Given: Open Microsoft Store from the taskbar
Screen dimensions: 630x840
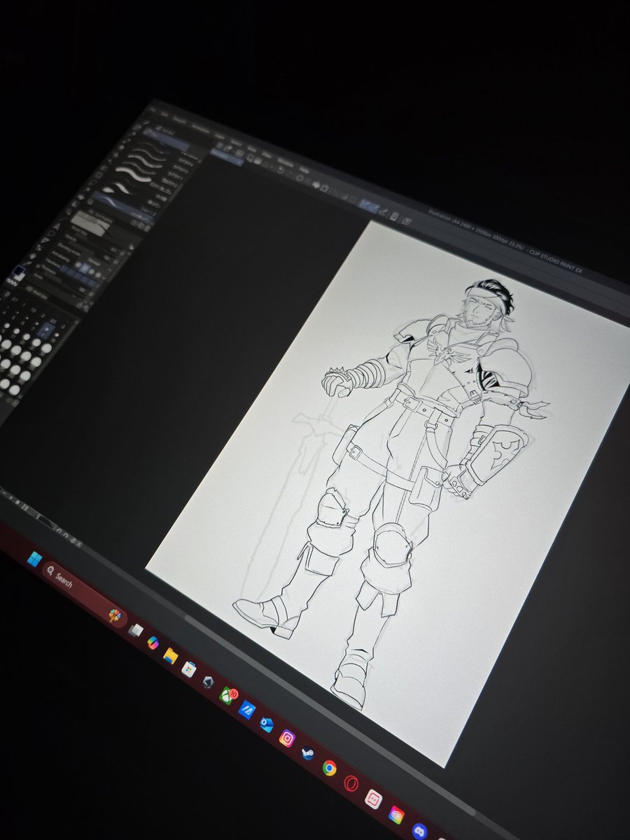Looking at the screenshot, I should 188,668.
